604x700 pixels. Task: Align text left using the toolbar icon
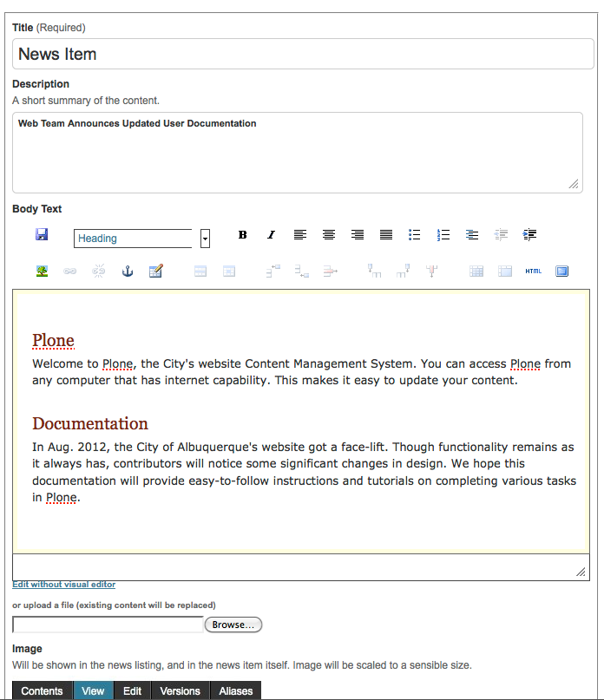tap(300, 235)
